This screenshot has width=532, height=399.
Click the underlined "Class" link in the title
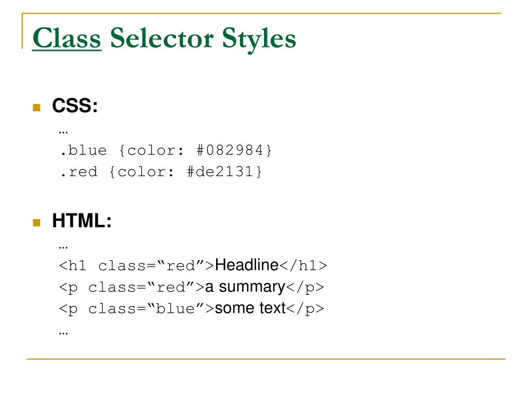[67, 38]
